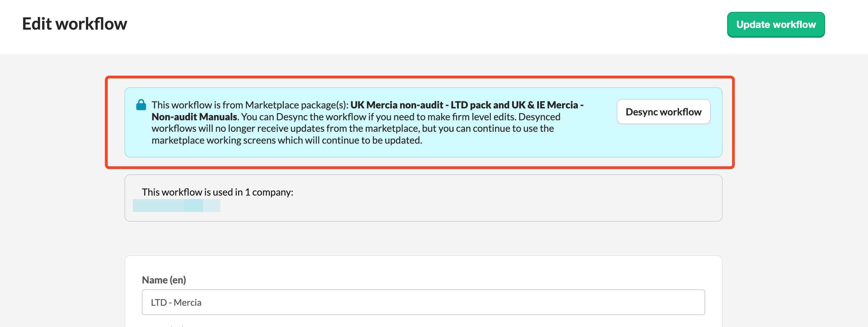Click the grey gap below the company usage panel
868x327 pixels.
(418, 239)
